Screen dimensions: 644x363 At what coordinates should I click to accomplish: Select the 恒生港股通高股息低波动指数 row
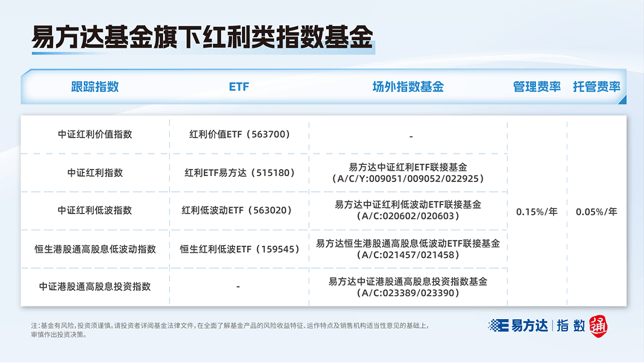click(x=95, y=249)
